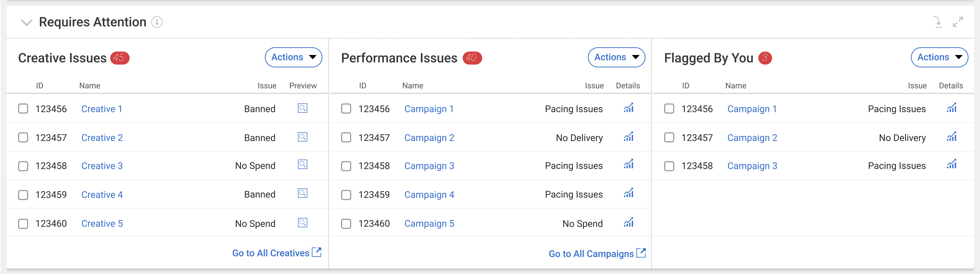Click the red 45 count badge
Image resolution: width=980 pixels, height=274 pixels.
[x=119, y=58]
